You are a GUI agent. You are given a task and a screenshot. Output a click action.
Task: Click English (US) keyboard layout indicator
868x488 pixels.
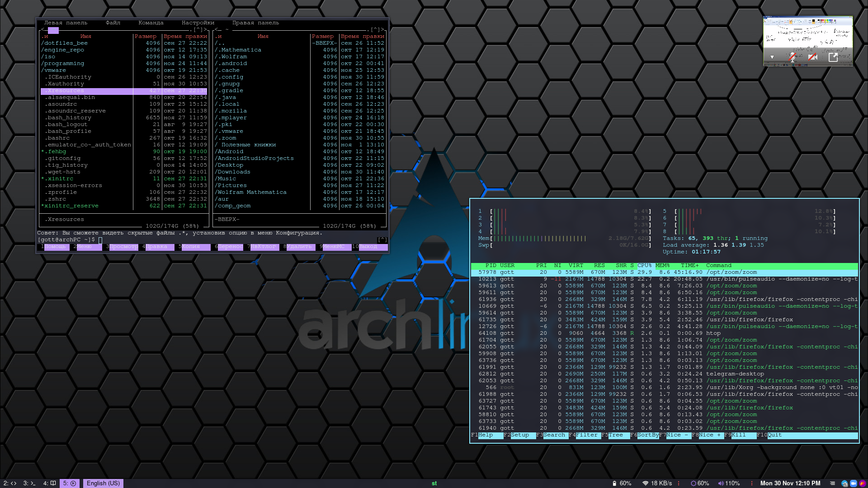pyautogui.click(x=103, y=483)
